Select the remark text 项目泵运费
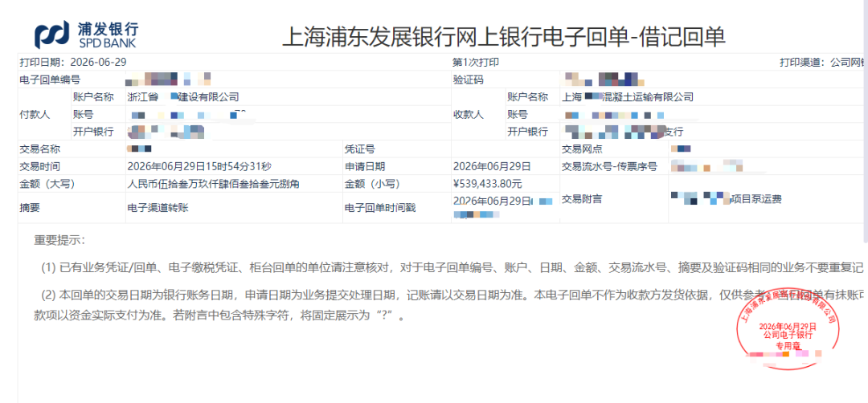Screen dimensions: 868x403 pos(756,199)
